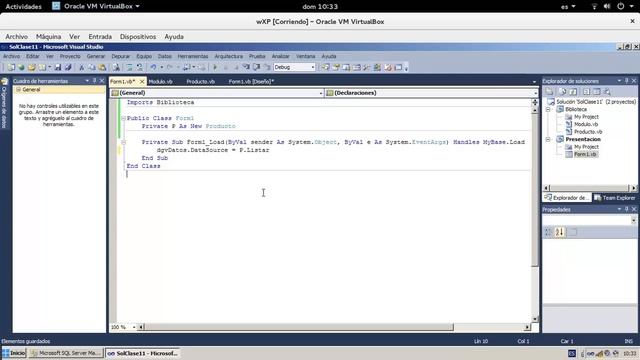The width and height of the screenshot is (640, 360).
Task: Open the Archivo menu in Visual Studio
Action: pyautogui.click(x=11, y=56)
